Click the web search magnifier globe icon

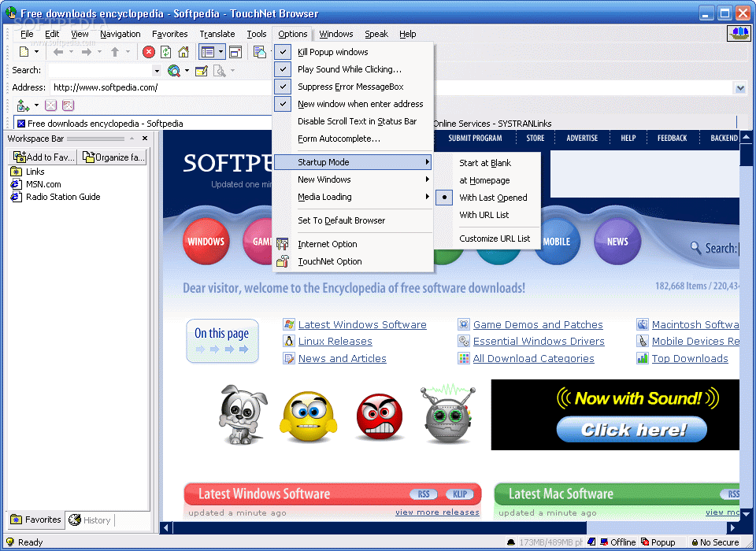tap(173, 71)
